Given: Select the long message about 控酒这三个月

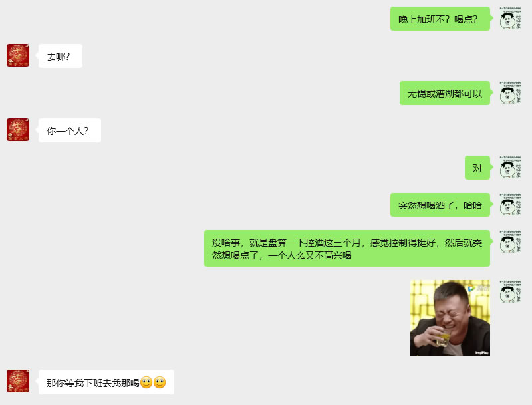Looking at the screenshot, I should [x=347, y=248].
